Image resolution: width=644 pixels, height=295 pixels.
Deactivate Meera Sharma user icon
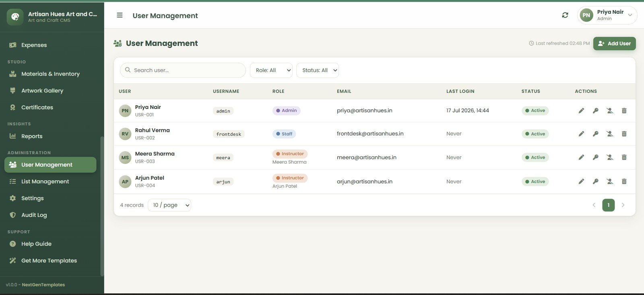pos(610,158)
